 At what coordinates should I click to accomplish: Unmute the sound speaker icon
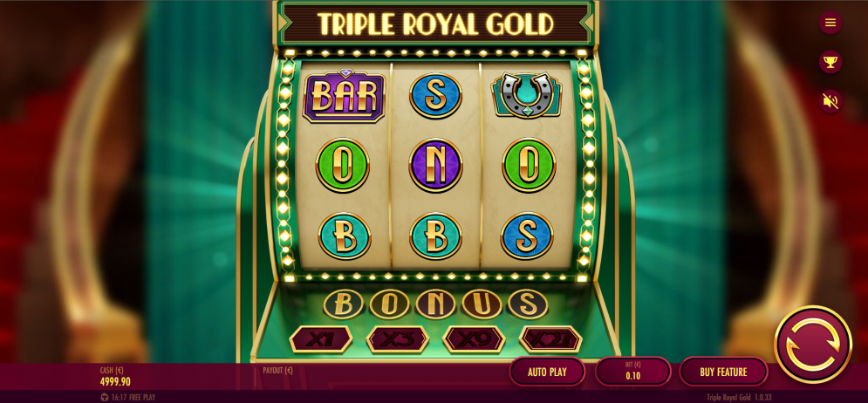click(830, 101)
